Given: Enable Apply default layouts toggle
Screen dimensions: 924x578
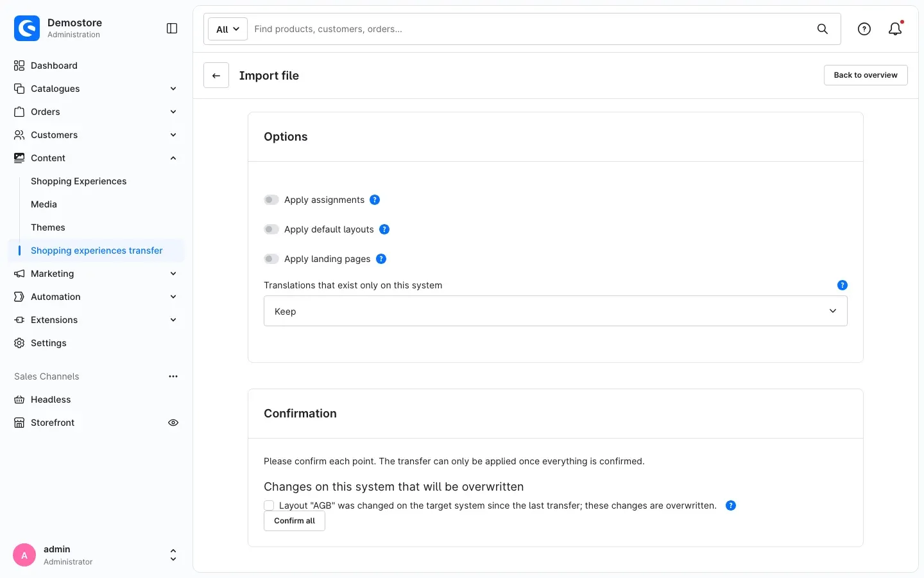Looking at the screenshot, I should pyautogui.click(x=271, y=229).
